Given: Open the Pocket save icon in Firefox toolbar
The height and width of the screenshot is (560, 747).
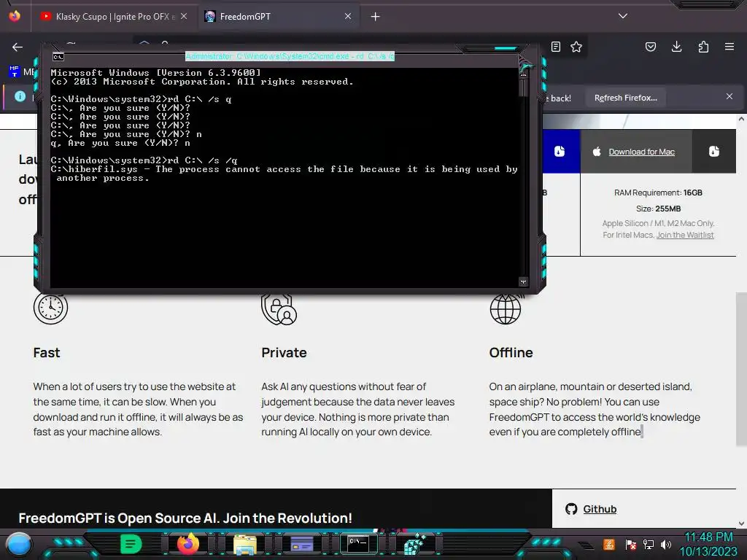Looking at the screenshot, I should tap(650, 47).
